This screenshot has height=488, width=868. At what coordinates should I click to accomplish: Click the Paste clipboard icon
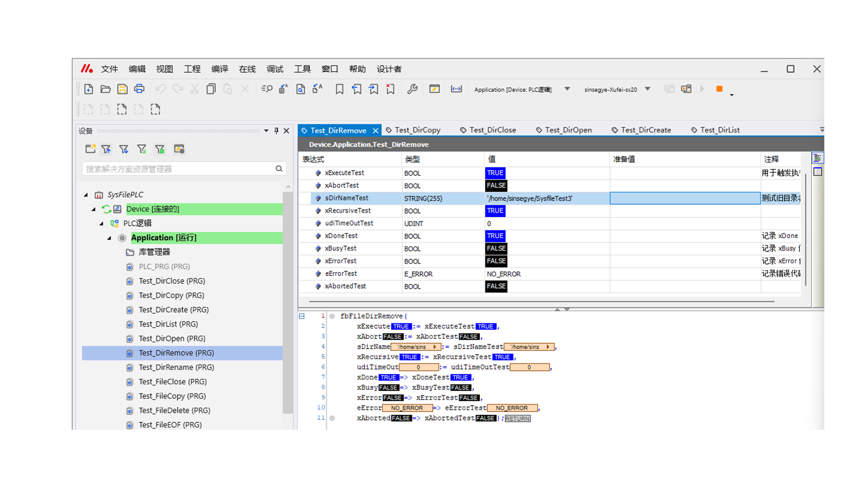click(228, 89)
